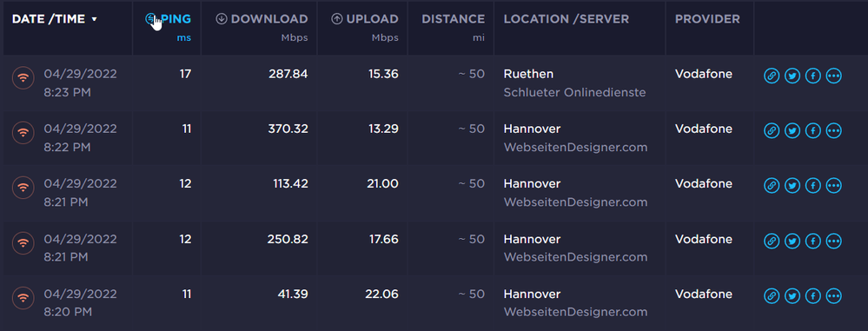Open more options for 250.82 Mbps result
The height and width of the screenshot is (331, 868).
point(833,241)
